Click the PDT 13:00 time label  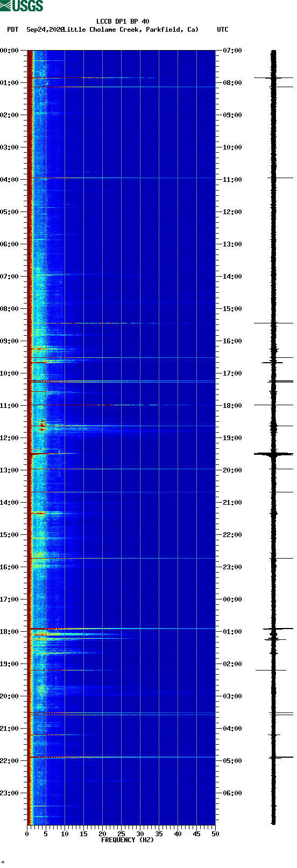pyautogui.click(x=10, y=470)
